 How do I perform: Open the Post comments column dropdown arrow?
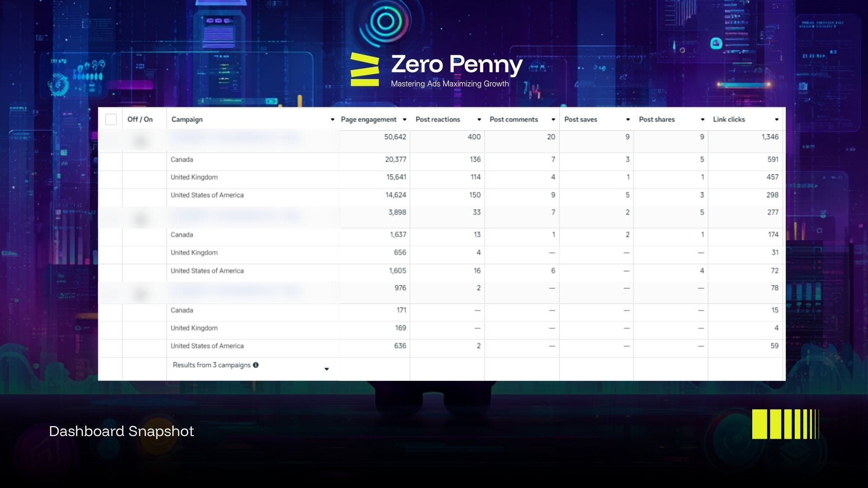coord(553,120)
